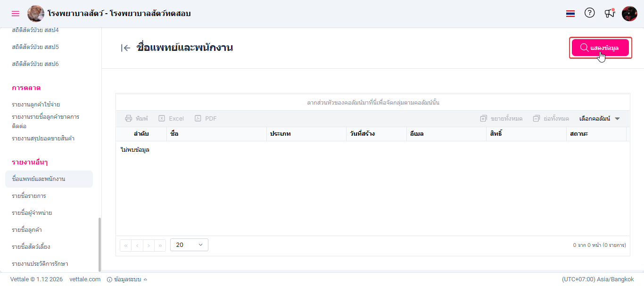Export the table to Excel
This screenshot has width=644, height=286.
coord(171,119)
